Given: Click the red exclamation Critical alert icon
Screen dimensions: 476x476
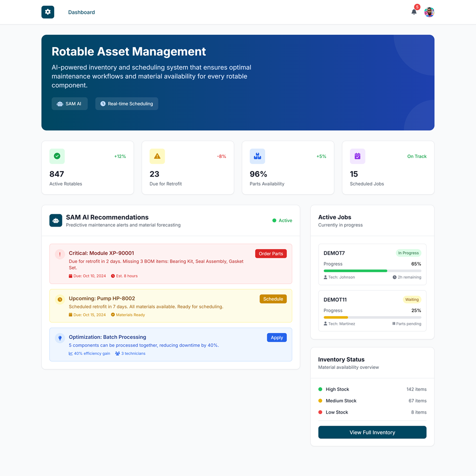Looking at the screenshot, I should (60, 254).
